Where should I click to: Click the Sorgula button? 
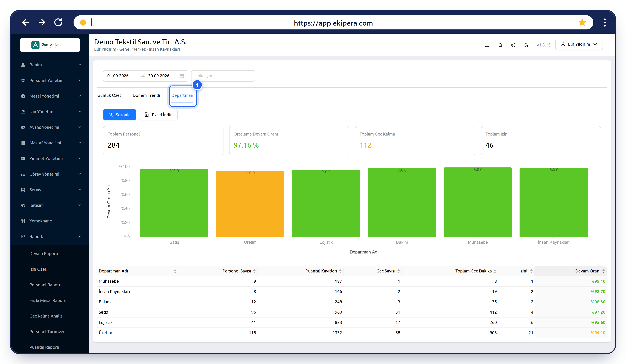tap(120, 115)
